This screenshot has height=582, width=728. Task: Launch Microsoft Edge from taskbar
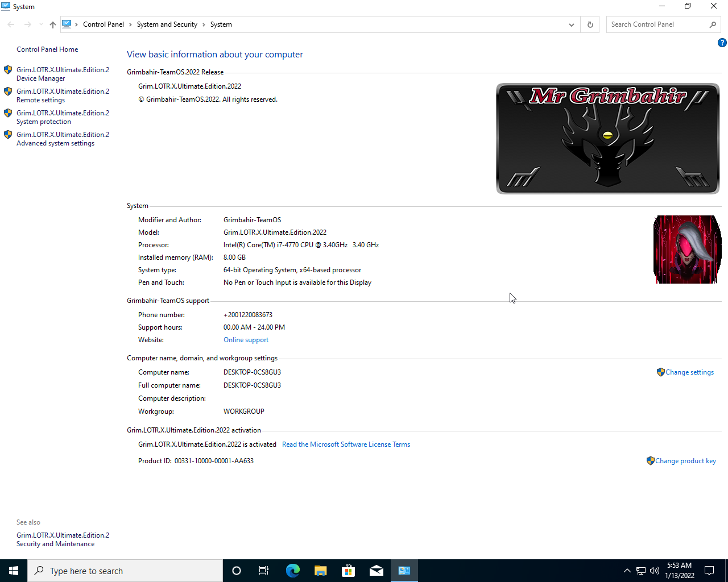pyautogui.click(x=293, y=571)
